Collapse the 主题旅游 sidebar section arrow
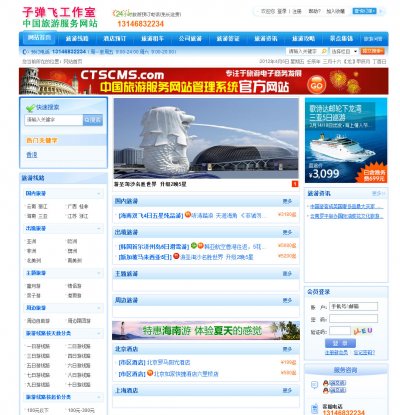 coord(99,273)
